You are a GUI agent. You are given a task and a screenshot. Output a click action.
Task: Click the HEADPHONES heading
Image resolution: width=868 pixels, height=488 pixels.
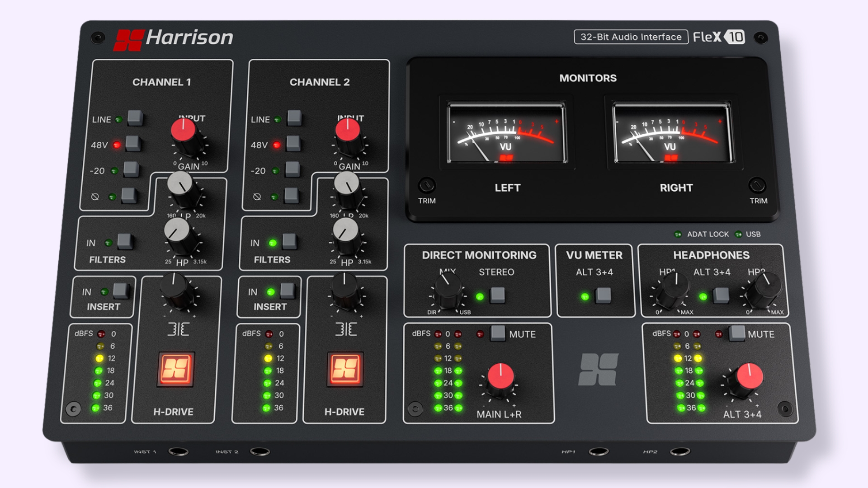tap(711, 255)
